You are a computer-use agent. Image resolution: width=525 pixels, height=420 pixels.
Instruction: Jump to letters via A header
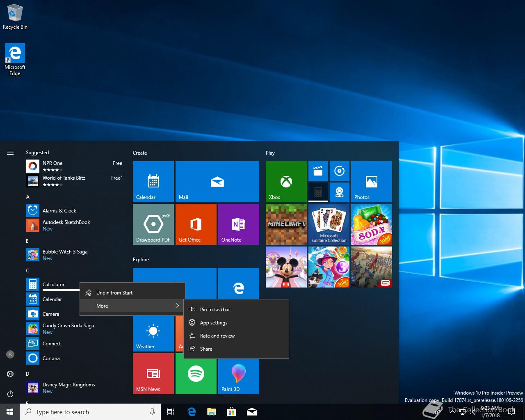tap(28, 197)
